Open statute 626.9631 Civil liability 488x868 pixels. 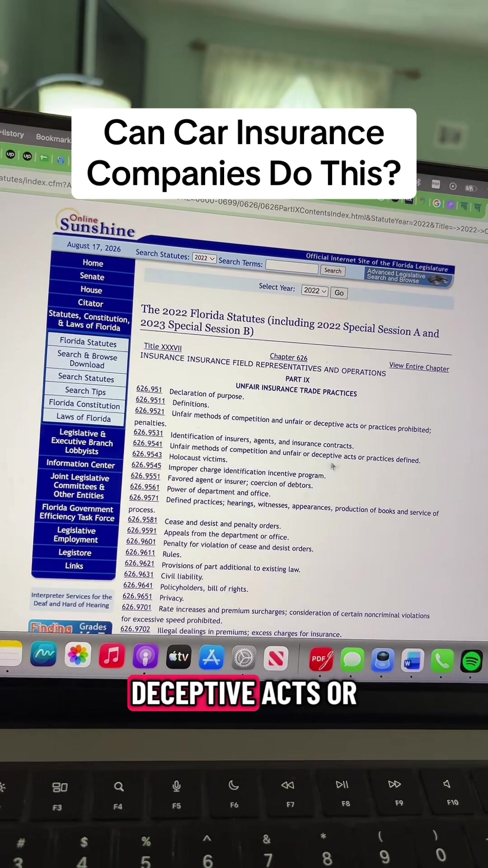pyautogui.click(x=139, y=574)
